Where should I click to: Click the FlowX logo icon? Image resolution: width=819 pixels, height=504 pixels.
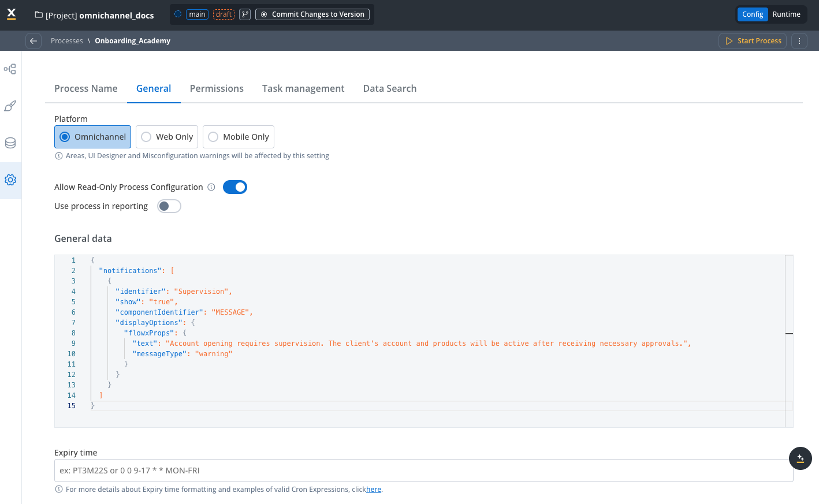[12, 14]
